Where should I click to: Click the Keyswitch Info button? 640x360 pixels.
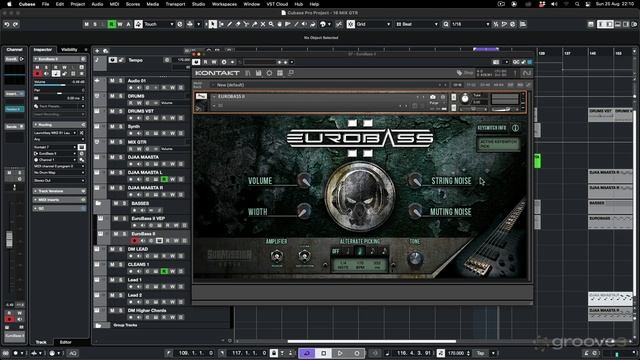click(492, 128)
